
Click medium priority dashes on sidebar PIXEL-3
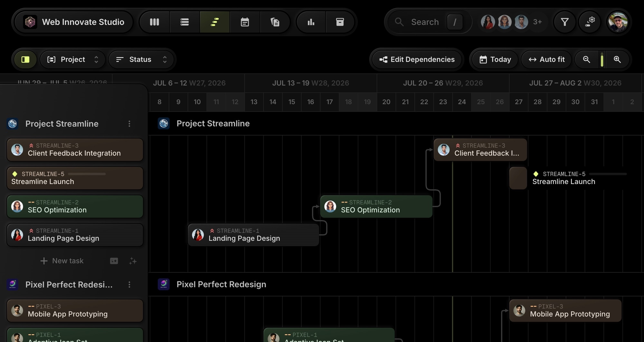pyautogui.click(x=31, y=306)
